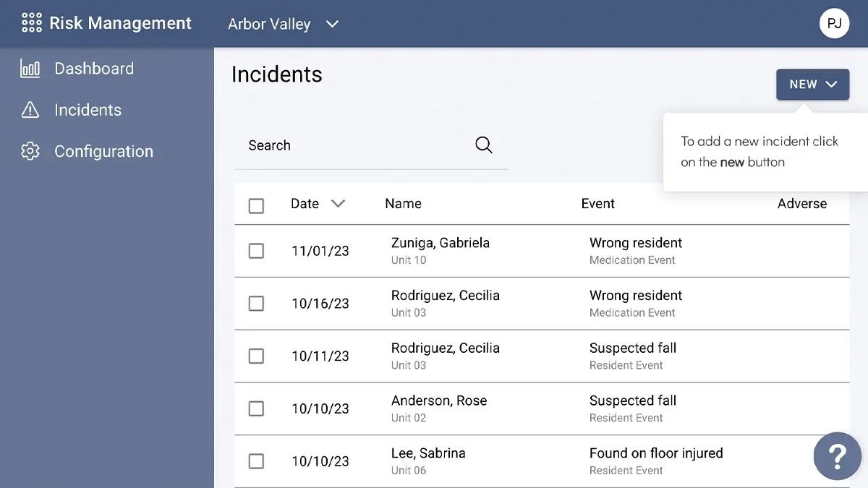Click the Risk Management title
The height and width of the screenshot is (488, 868).
pos(120,23)
